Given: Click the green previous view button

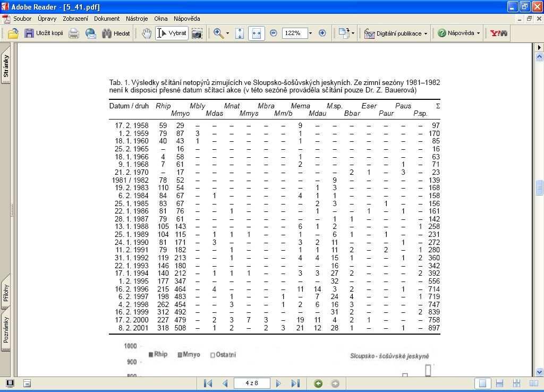Looking at the screenshot, I should pos(318,384).
